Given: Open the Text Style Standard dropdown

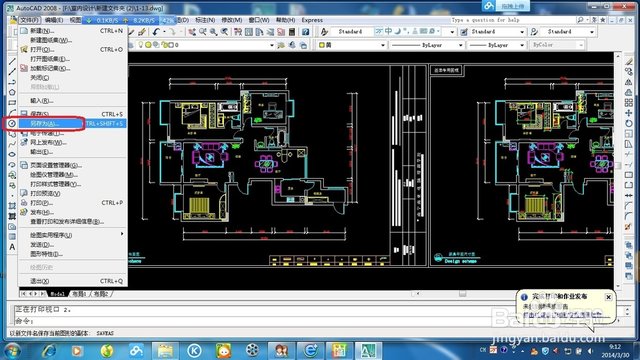Looking at the screenshot, I should (452, 32).
